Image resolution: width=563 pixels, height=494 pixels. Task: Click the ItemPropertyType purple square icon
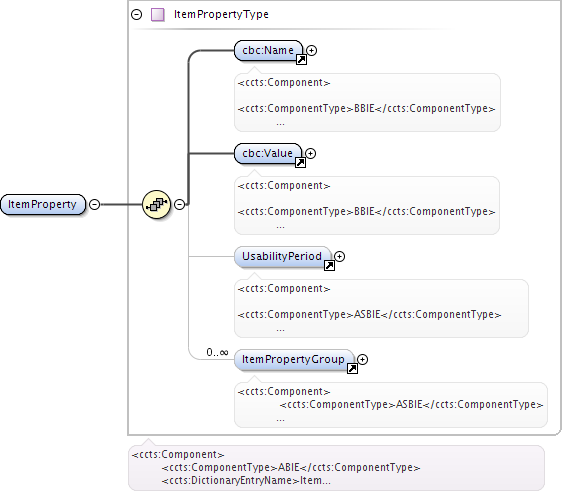click(158, 15)
